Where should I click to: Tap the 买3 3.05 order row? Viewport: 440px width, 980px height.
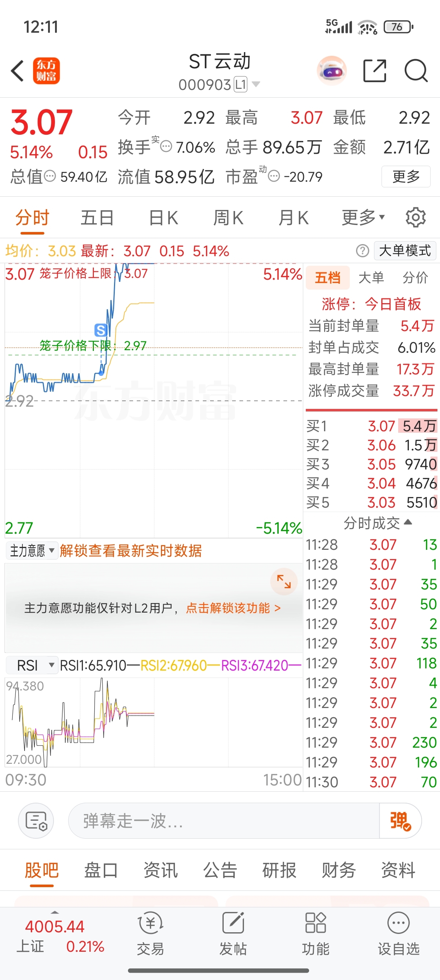[371, 464]
